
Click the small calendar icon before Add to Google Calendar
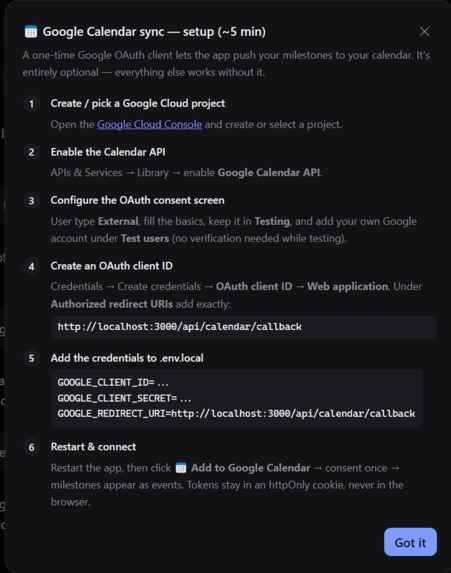(x=181, y=468)
